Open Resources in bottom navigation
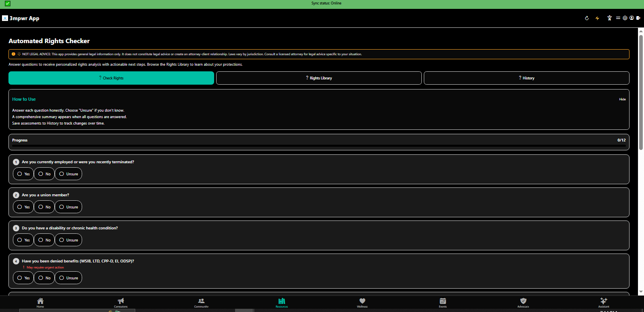644x312 pixels. coord(282,303)
